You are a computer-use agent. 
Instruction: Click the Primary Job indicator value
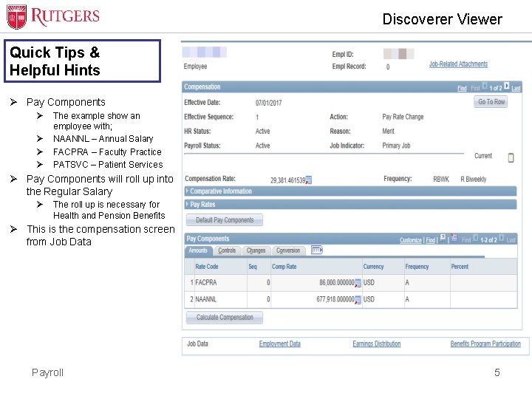396,146
